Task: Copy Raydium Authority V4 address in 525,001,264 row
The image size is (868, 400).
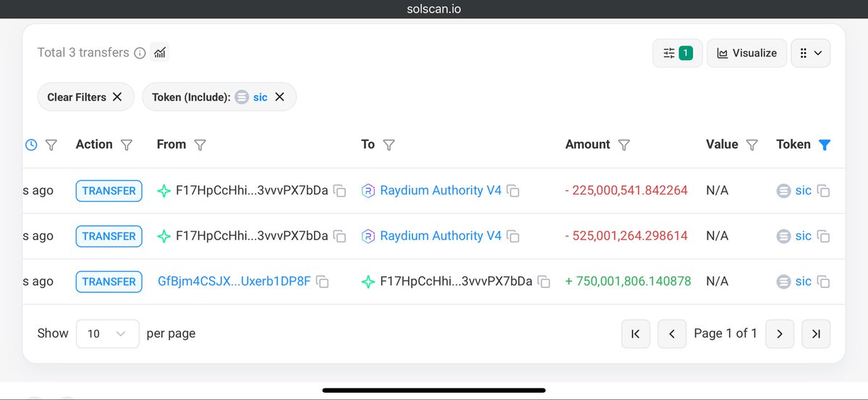Action: (513, 237)
